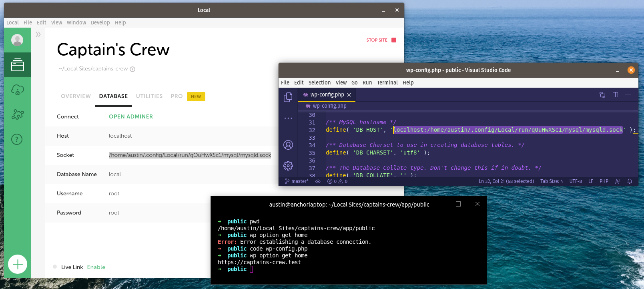This screenshot has width=644, height=289.
Task: Click line 32 DB_HOST define code
Action: (x=480, y=130)
